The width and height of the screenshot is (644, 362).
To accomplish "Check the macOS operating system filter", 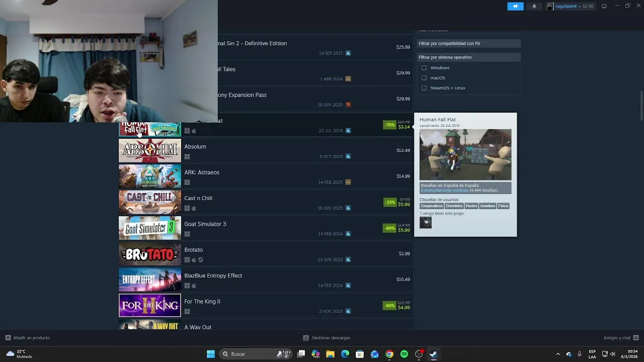I will [424, 78].
